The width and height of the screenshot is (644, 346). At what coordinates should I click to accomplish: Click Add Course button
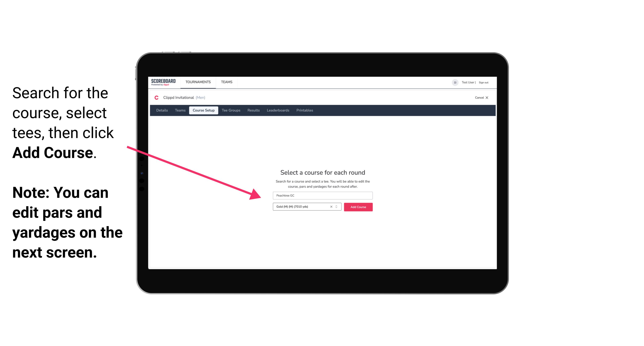click(358, 207)
